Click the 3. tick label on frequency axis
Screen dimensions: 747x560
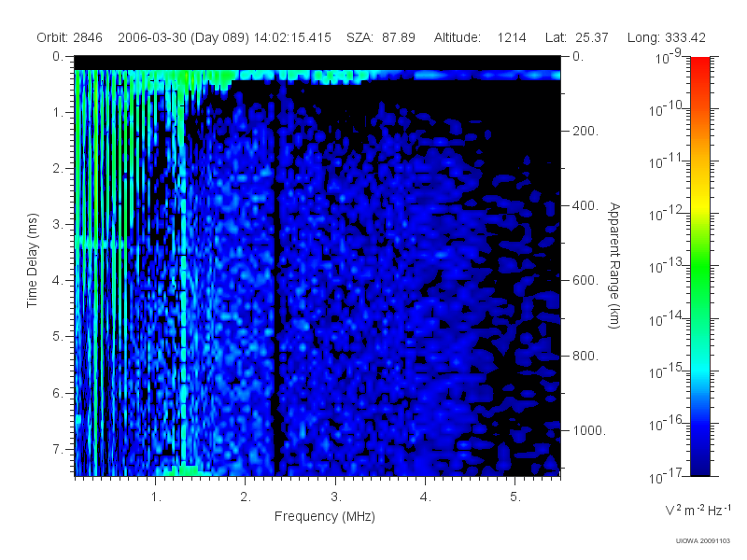(x=336, y=497)
